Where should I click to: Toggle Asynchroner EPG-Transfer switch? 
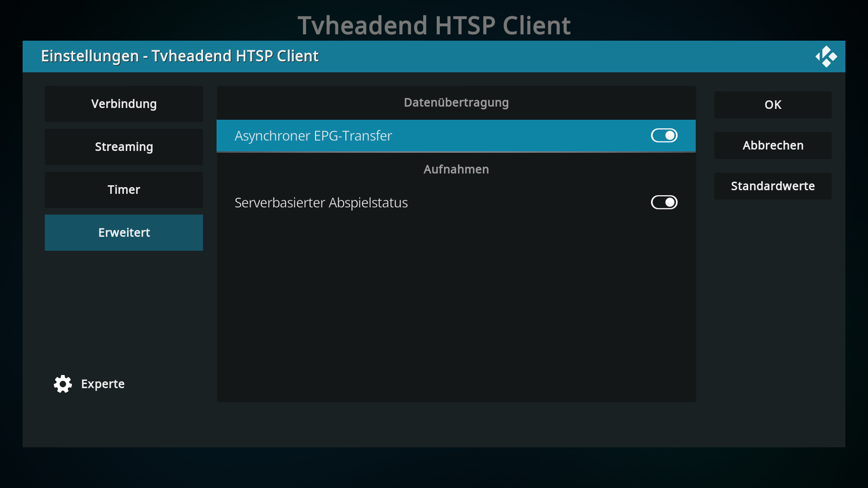point(664,136)
